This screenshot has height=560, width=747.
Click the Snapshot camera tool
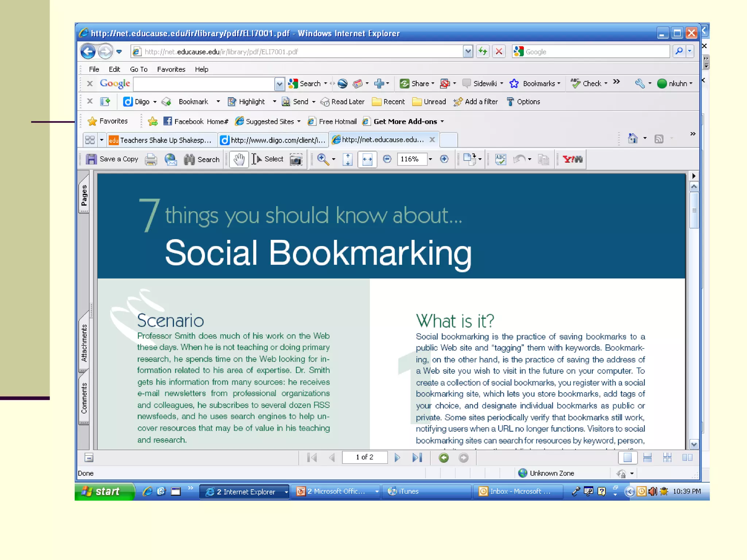coord(296,159)
